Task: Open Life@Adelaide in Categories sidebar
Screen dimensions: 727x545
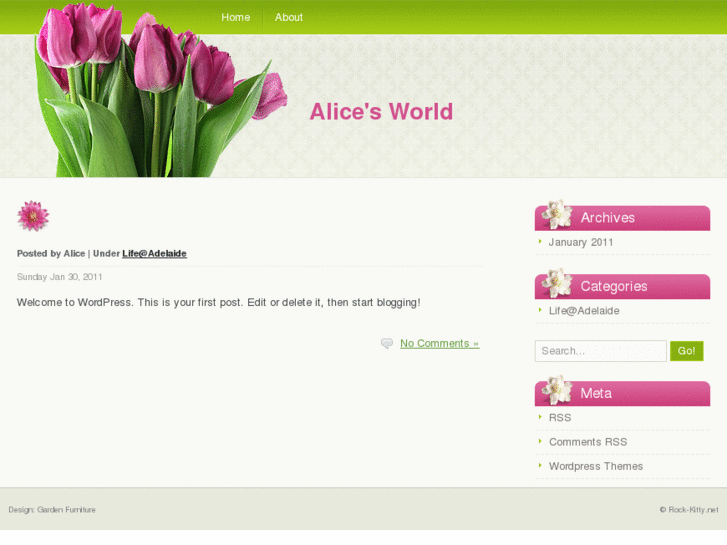Action: (584, 311)
